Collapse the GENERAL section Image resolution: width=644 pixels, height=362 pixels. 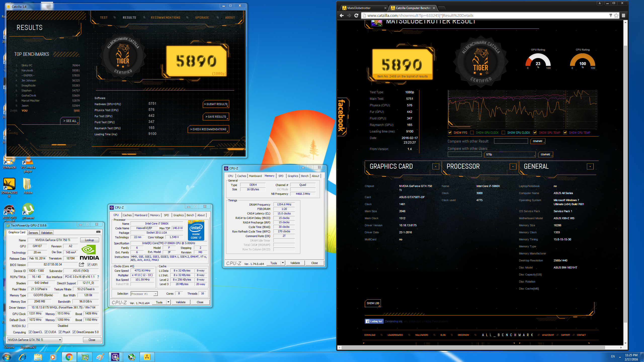click(x=590, y=166)
